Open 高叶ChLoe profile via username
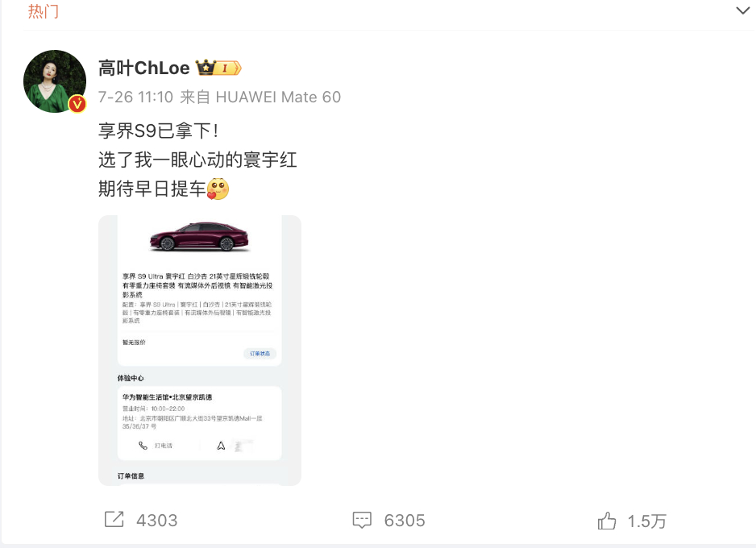The image size is (756, 548). pos(144,68)
